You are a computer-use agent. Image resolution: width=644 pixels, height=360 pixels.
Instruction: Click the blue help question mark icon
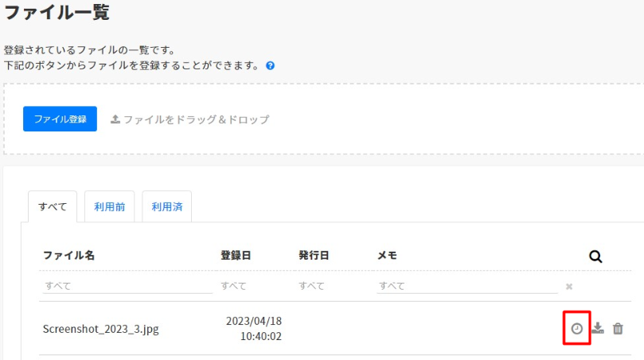pyautogui.click(x=271, y=66)
